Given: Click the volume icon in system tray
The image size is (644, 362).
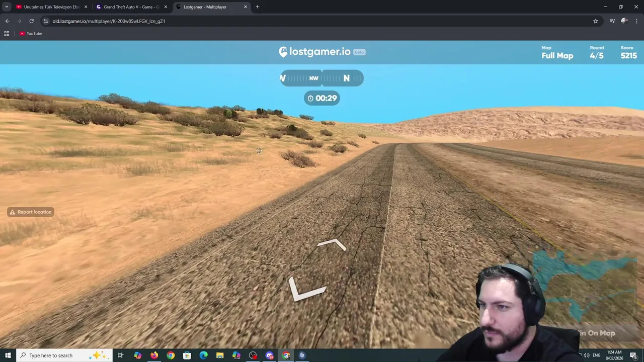Looking at the screenshot, I should point(586,355).
